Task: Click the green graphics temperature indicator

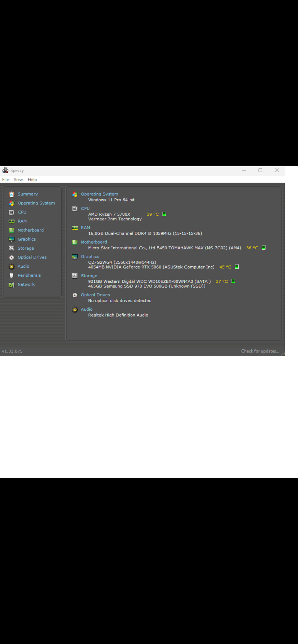Action: pyautogui.click(x=237, y=267)
